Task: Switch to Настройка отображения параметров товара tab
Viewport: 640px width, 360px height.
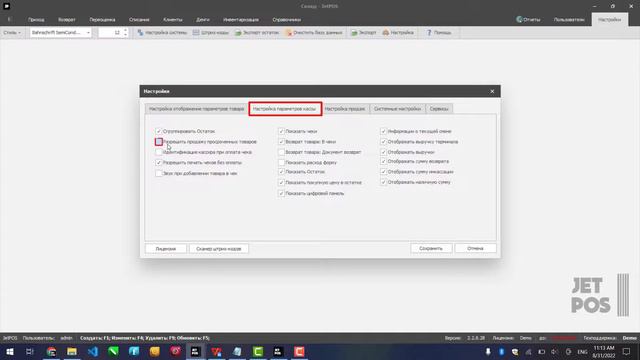Action: 196,109
